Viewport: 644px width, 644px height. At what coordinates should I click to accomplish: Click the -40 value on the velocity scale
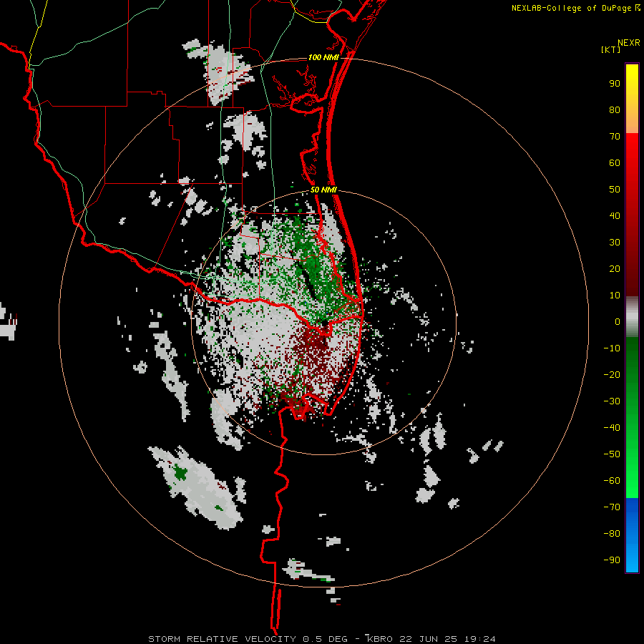(612, 428)
